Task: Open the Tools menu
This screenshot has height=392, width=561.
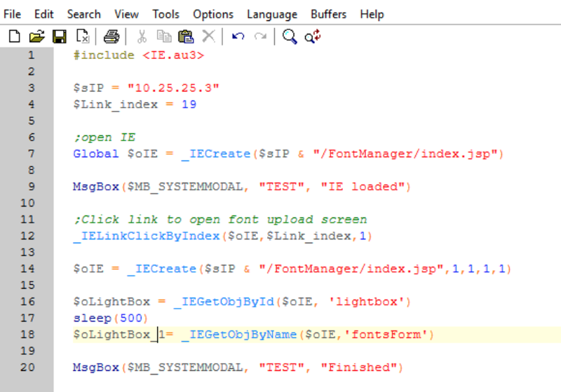Action: click(x=165, y=14)
